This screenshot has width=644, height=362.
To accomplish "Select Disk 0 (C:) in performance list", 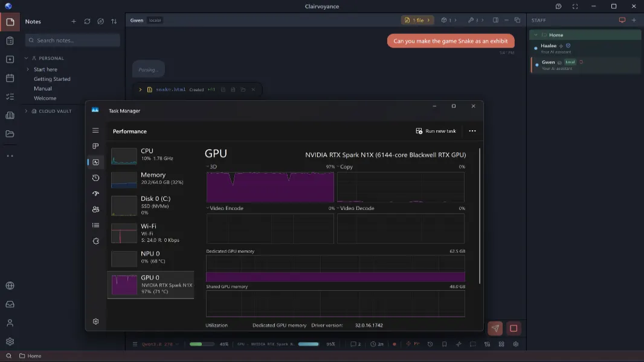I will coord(150,205).
